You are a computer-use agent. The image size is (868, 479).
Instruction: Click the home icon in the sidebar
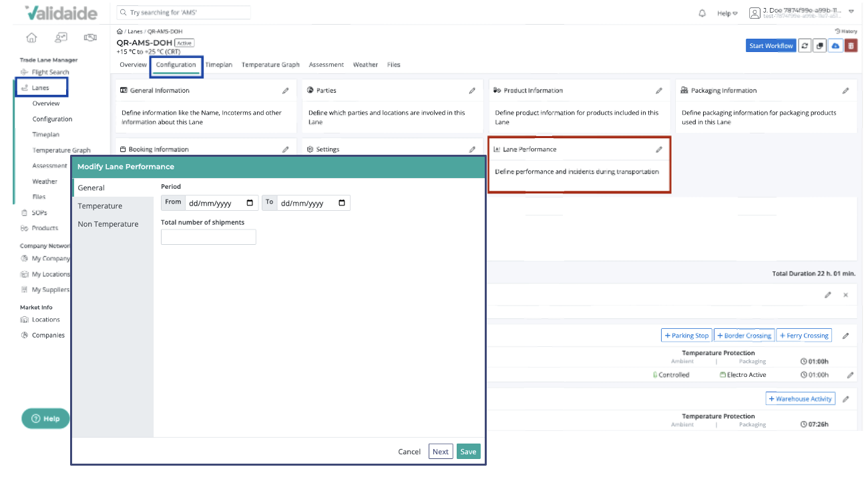tap(31, 38)
